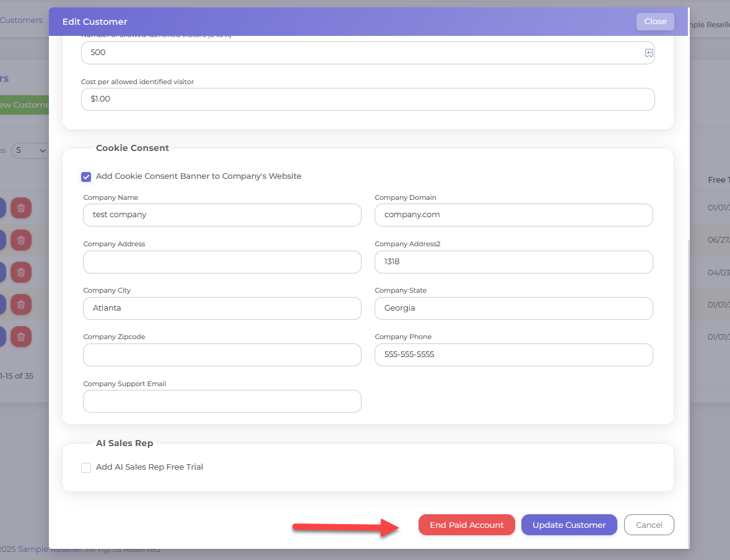
Task: Click the last row's red trash delete icon
Action: [21, 337]
